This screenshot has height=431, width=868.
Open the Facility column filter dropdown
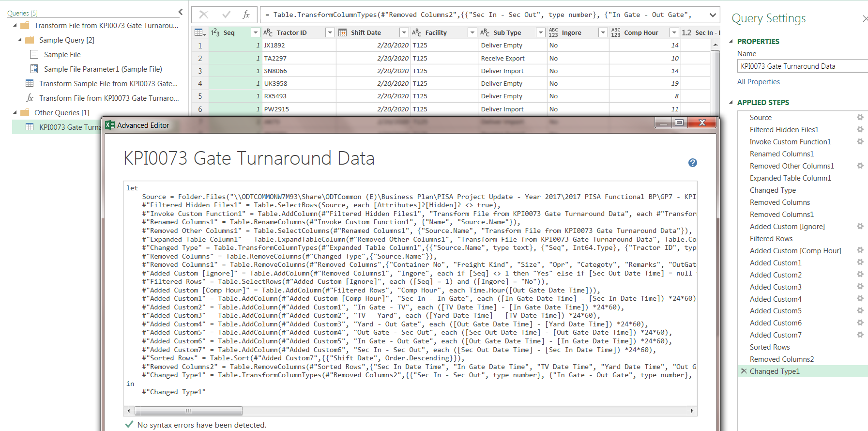472,32
